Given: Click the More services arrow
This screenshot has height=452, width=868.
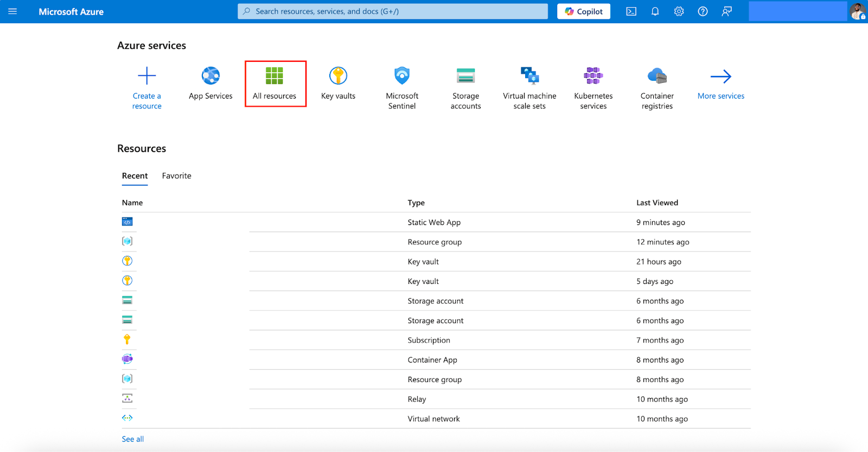Looking at the screenshot, I should coord(721,76).
